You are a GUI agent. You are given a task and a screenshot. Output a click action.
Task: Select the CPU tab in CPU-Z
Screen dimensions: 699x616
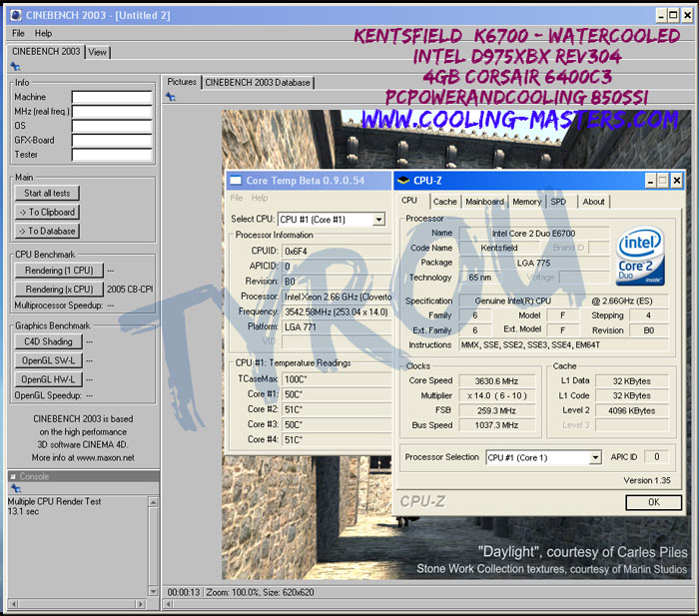(409, 201)
